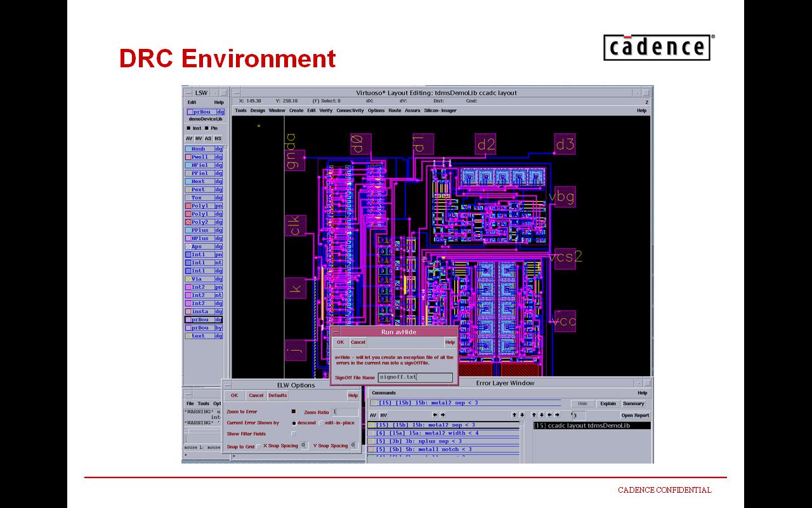Click OK in the Run avHide dialog
The width and height of the screenshot is (812, 508).
[340, 342]
